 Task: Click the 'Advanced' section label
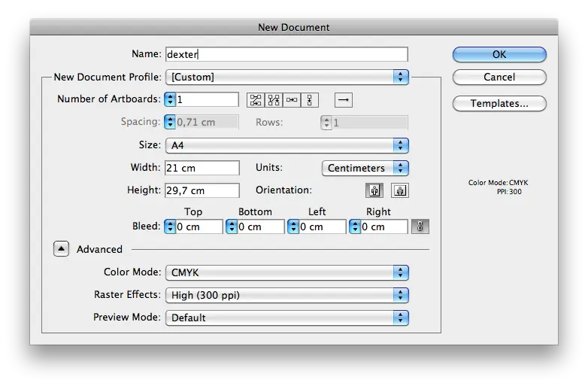[99, 250]
